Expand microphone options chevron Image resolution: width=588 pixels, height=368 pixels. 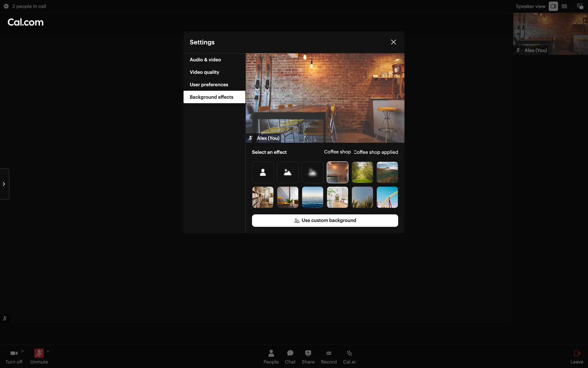(48, 351)
